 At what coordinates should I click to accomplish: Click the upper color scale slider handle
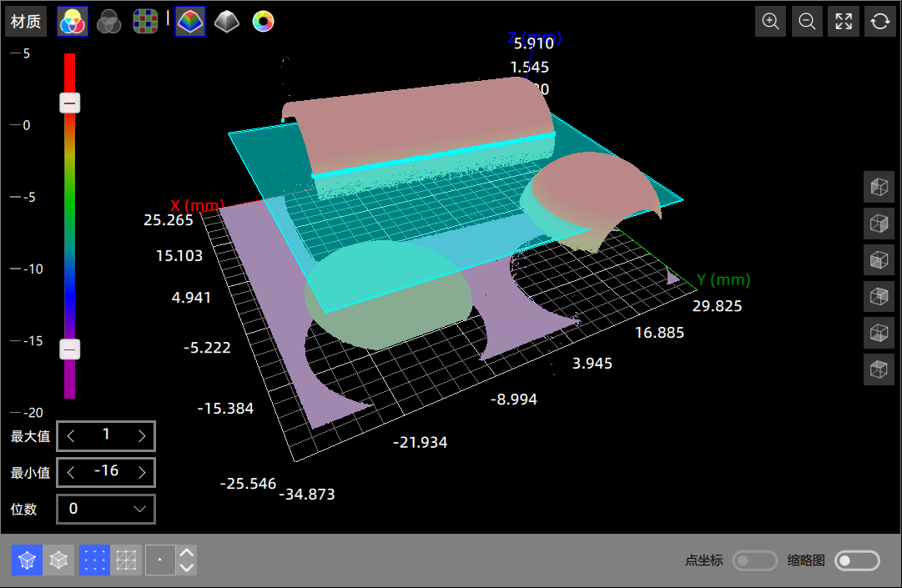tap(70, 103)
